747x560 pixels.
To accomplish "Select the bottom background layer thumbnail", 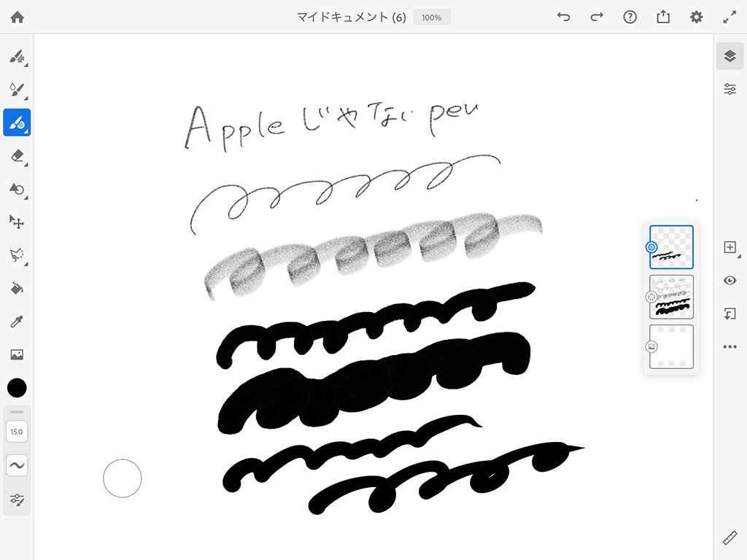I will click(671, 346).
